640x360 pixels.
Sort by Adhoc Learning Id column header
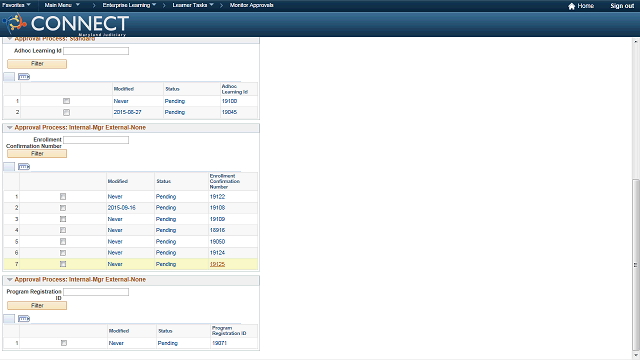(235, 89)
